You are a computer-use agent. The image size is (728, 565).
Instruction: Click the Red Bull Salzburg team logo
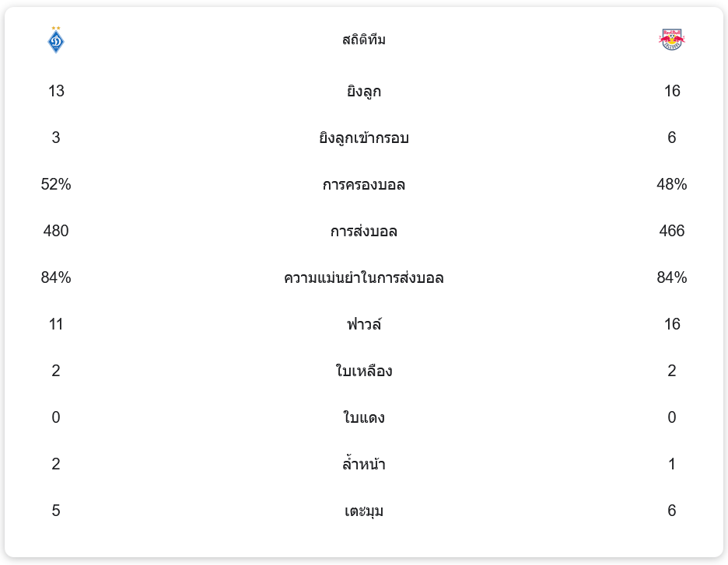click(671, 40)
